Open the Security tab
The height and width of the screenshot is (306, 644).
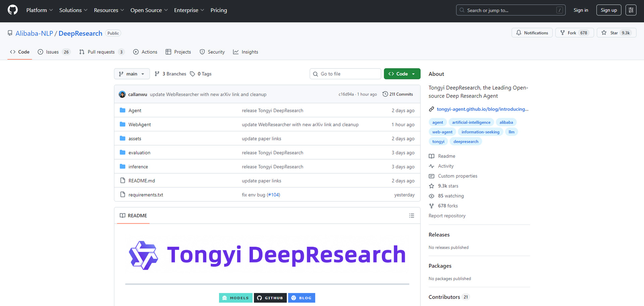tap(212, 52)
